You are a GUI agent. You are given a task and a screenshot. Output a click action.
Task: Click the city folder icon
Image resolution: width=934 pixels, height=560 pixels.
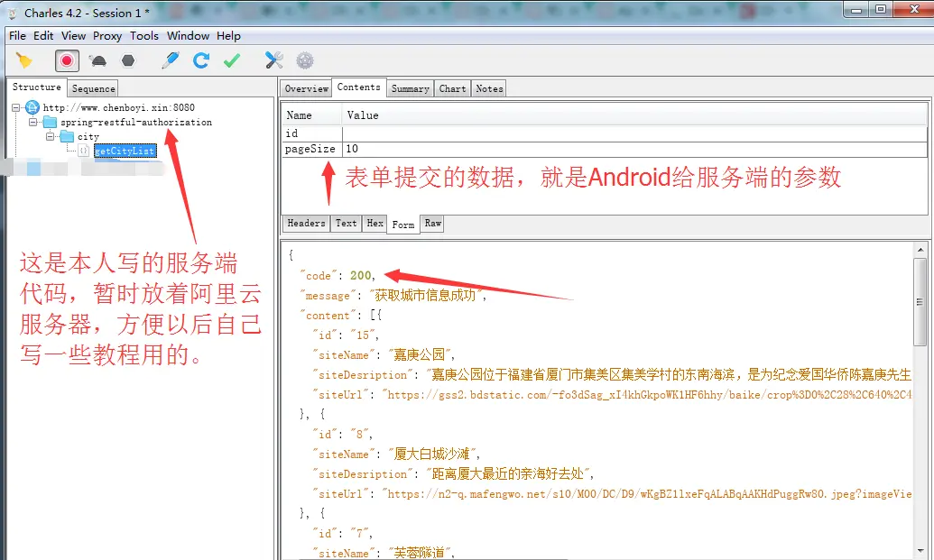(68, 136)
